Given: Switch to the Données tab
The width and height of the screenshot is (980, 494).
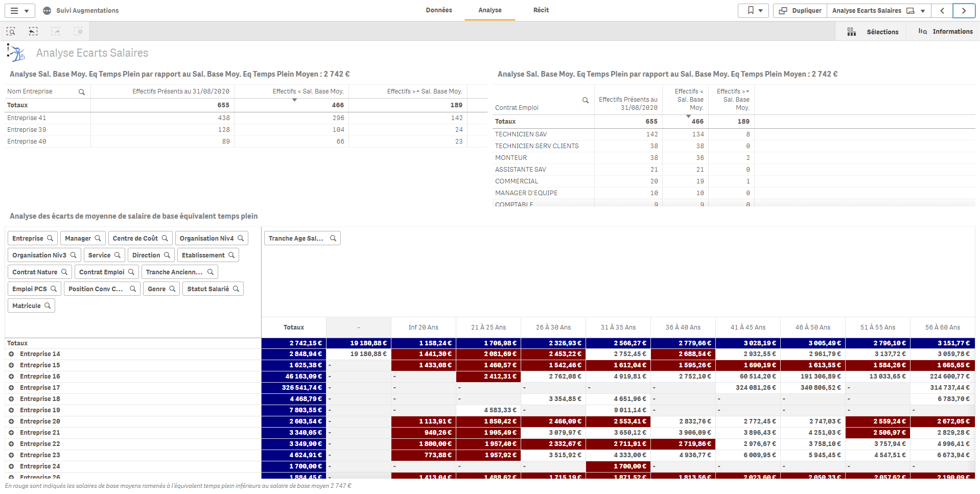Looking at the screenshot, I should pyautogui.click(x=438, y=10).
